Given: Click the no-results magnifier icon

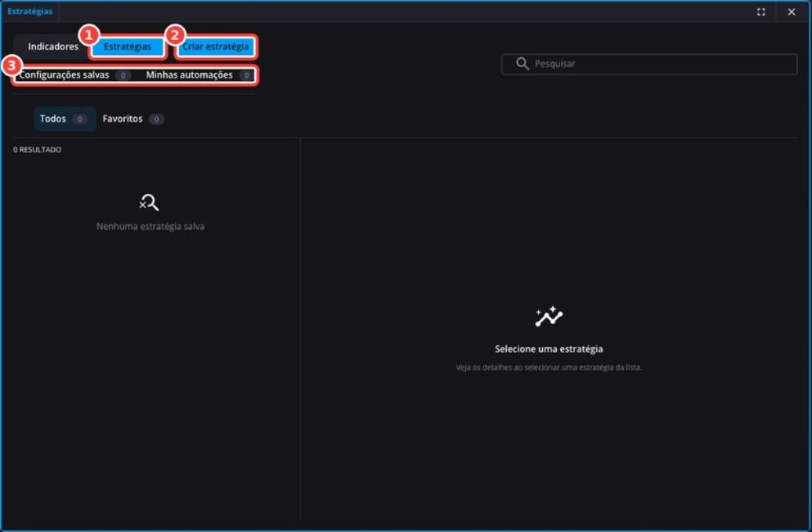Looking at the screenshot, I should [x=149, y=202].
